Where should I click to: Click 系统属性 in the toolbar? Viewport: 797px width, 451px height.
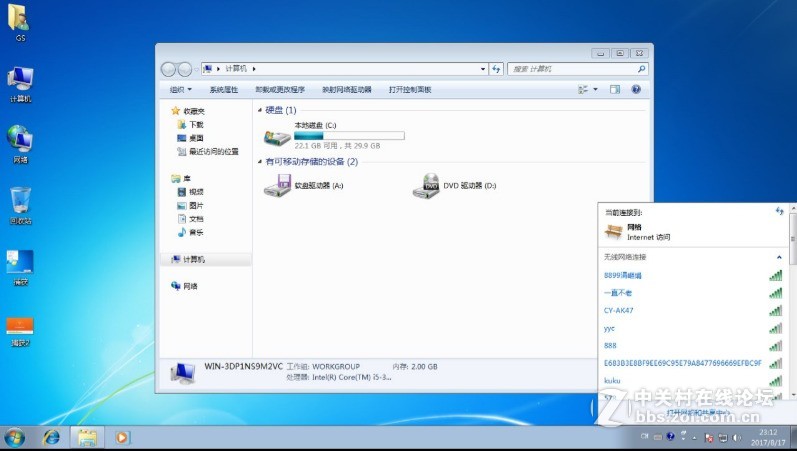(x=224, y=89)
